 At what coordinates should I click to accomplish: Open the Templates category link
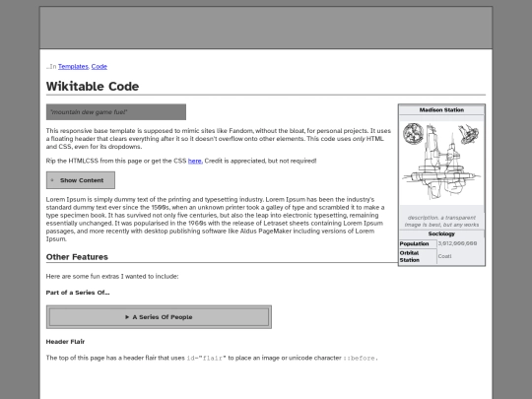point(73,67)
